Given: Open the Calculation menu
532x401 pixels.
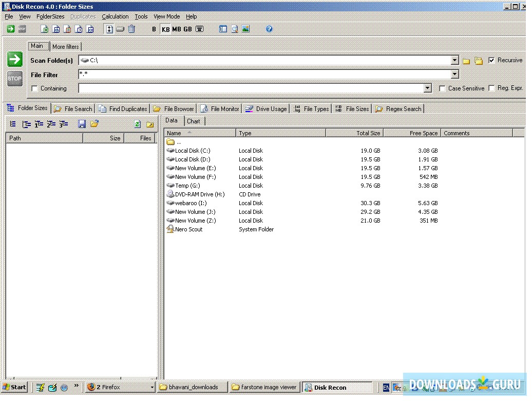Looking at the screenshot, I should pos(115,16).
